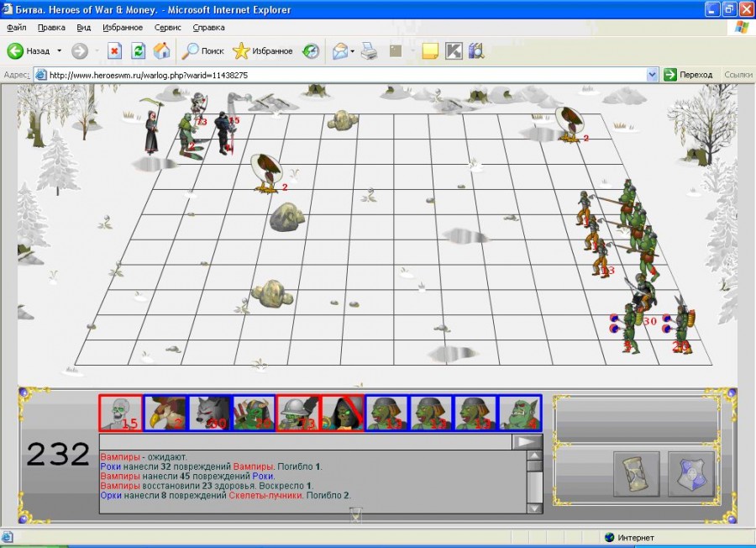Click the Forward navigation arrow
This screenshot has height=548, width=756.
pos(80,50)
